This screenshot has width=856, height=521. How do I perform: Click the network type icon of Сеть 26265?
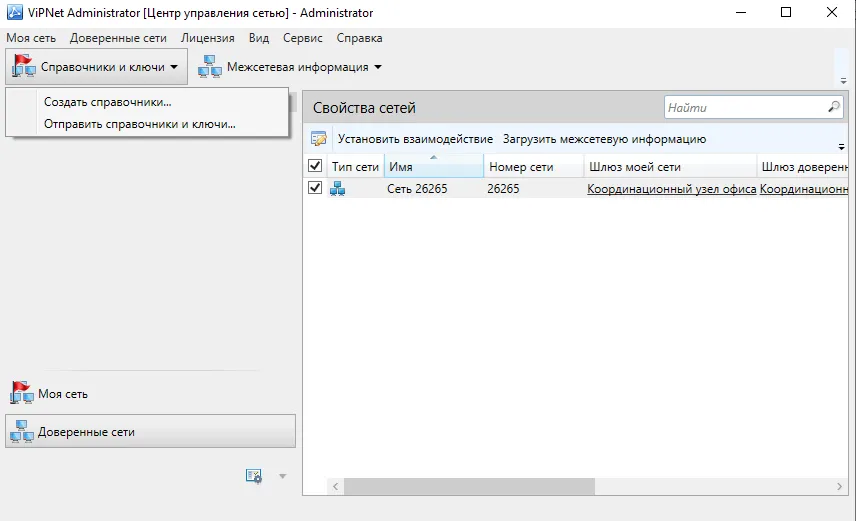pyautogui.click(x=337, y=188)
